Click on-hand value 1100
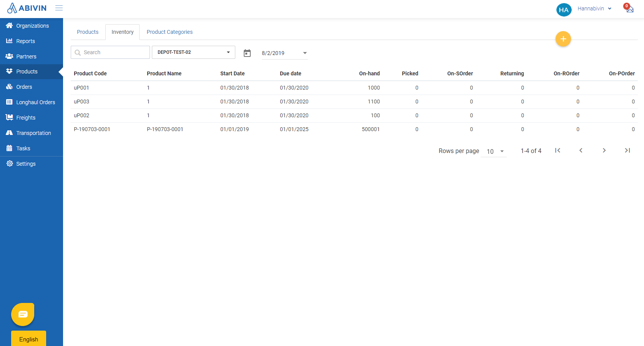The width and height of the screenshot is (644, 346). (x=374, y=101)
